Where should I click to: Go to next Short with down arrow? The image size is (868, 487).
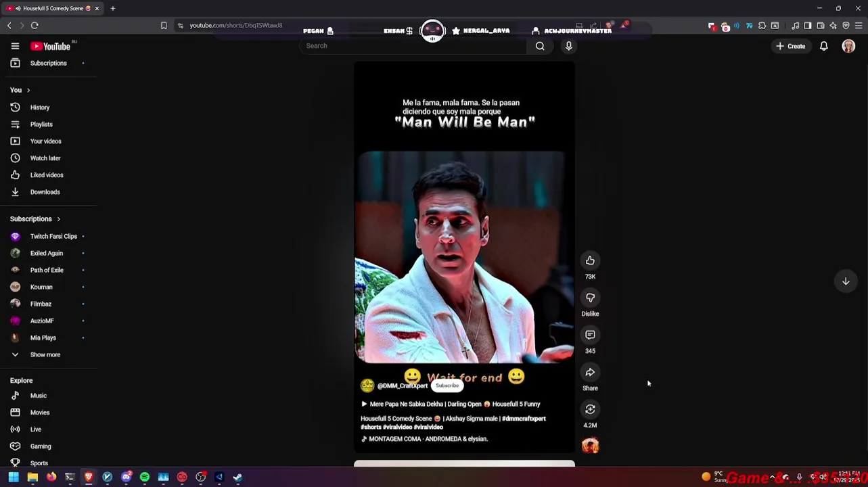[x=846, y=281]
